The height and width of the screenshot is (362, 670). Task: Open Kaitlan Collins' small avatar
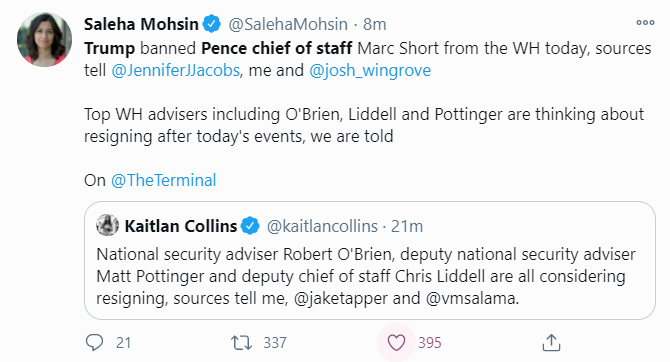[x=107, y=225]
